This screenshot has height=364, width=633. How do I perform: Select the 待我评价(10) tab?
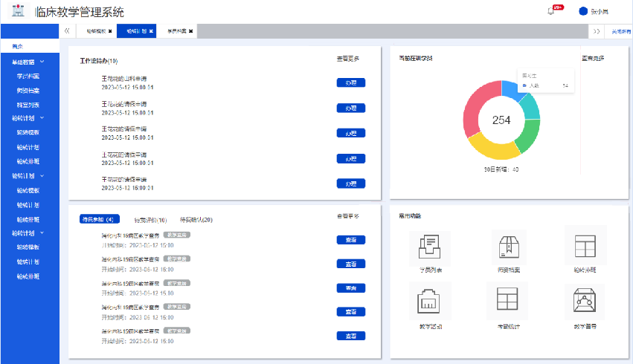click(150, 220)
